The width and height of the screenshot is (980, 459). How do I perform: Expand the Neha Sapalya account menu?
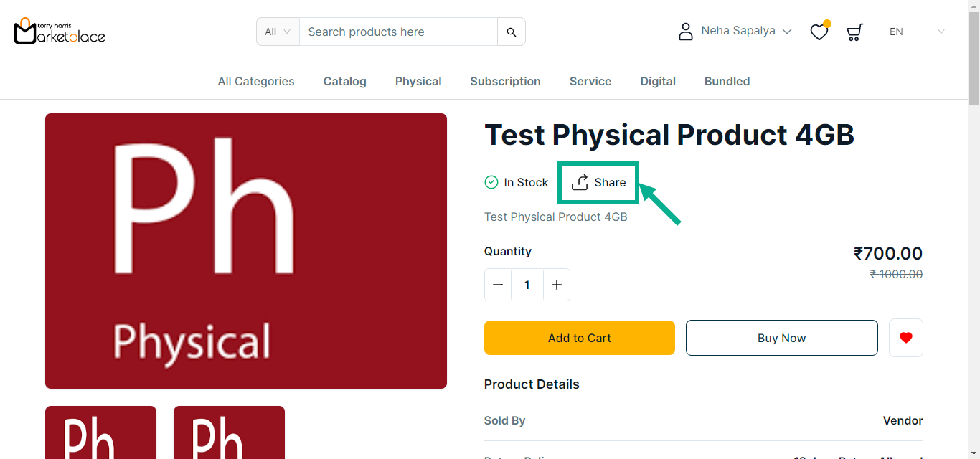click(746, 32)
